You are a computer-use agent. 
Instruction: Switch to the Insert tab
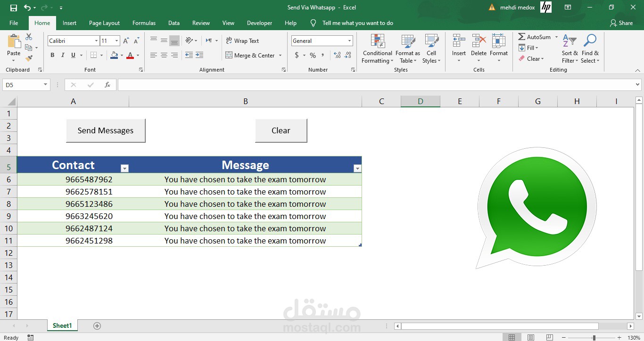click(x=69, y=23)
